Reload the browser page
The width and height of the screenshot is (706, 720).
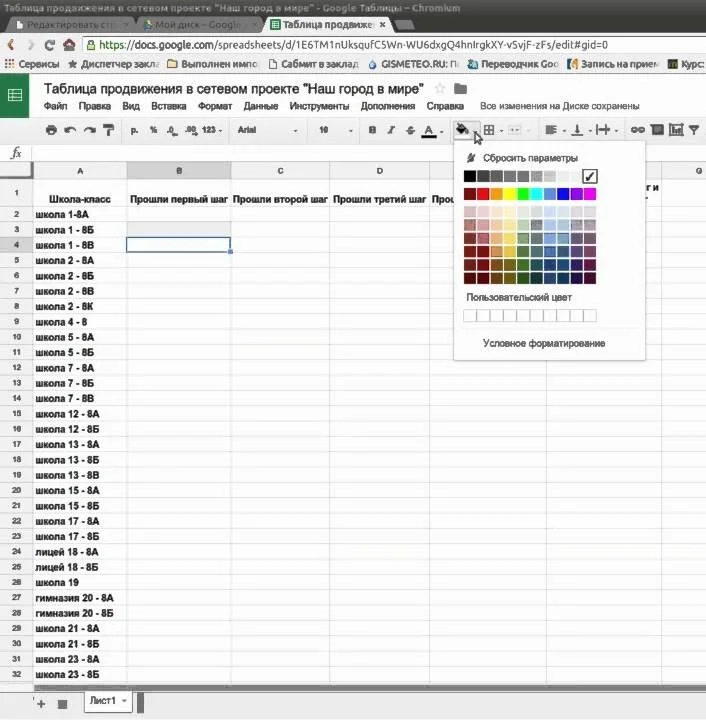[50, 45]
